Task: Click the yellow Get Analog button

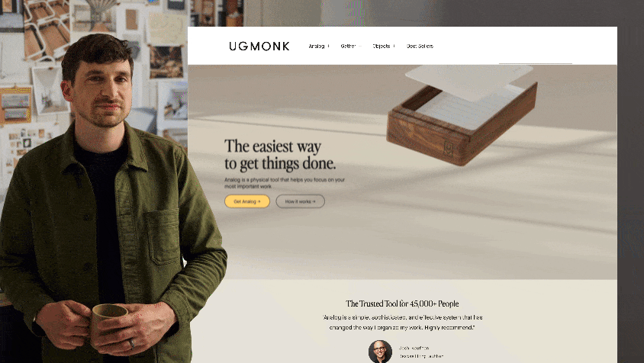Action: pos(246,201)
